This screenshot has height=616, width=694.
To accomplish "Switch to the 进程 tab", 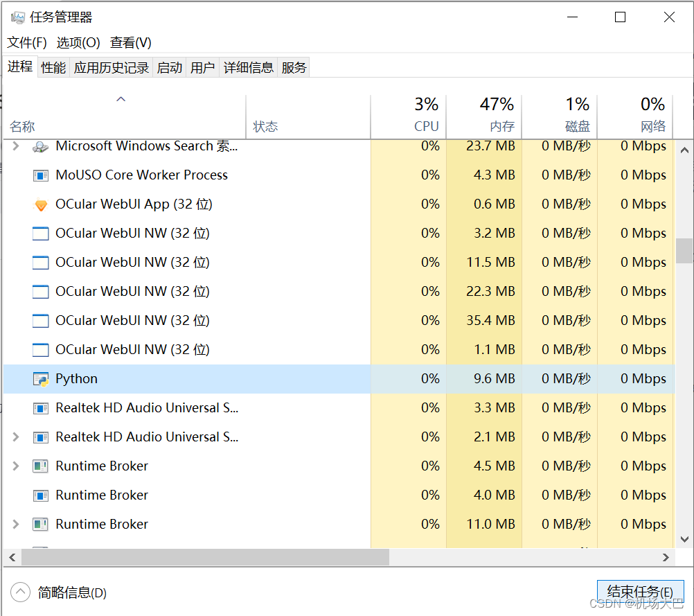I will coord(20,67).
